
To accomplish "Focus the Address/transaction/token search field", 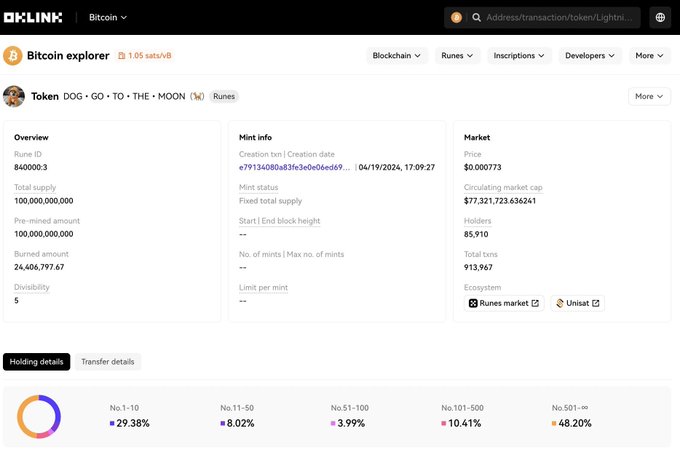I will 559,17.
